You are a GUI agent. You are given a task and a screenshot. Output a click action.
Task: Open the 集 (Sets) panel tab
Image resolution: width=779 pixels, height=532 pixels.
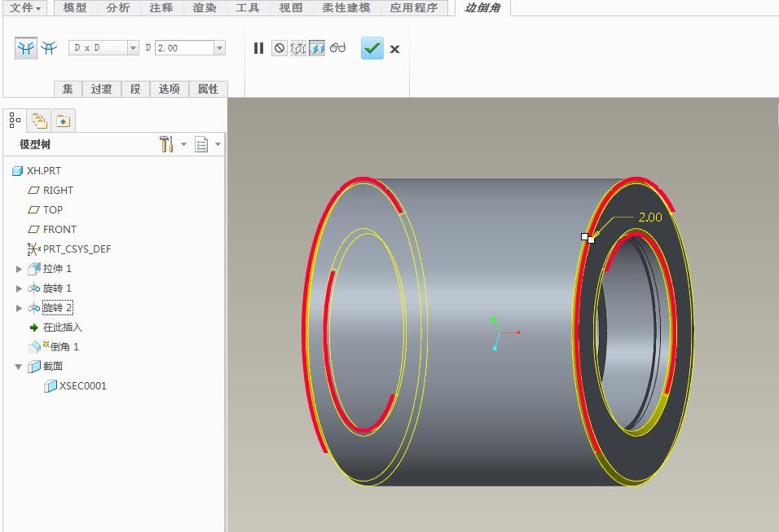pos(68,89)
